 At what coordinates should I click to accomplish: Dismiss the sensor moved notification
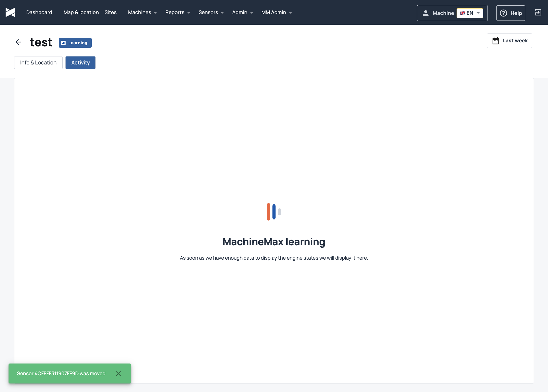point(118,374)
